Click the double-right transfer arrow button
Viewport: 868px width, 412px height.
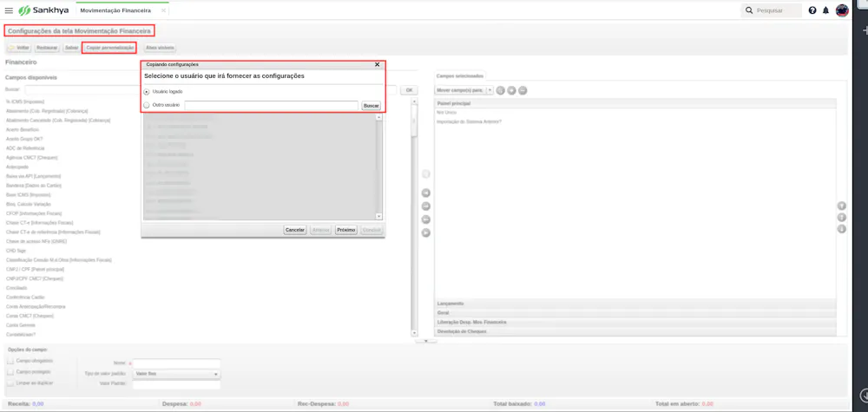pos(426,232)
